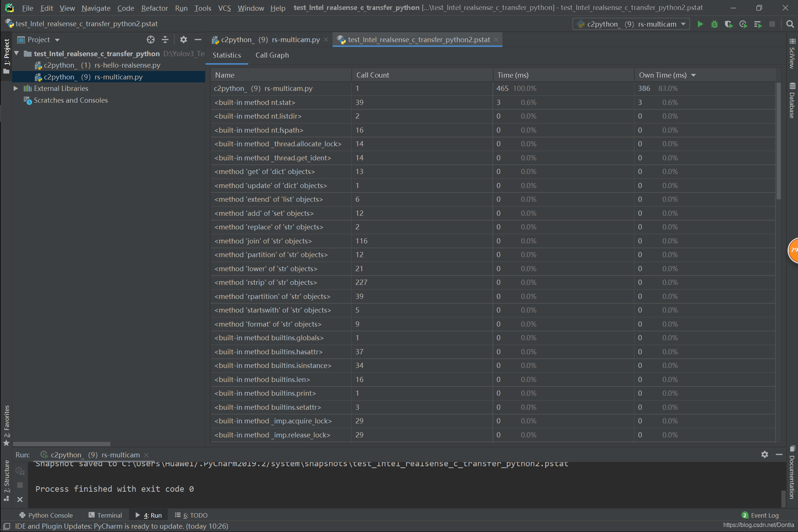
Task: Open the Terminal tool window
Action: 105,515
